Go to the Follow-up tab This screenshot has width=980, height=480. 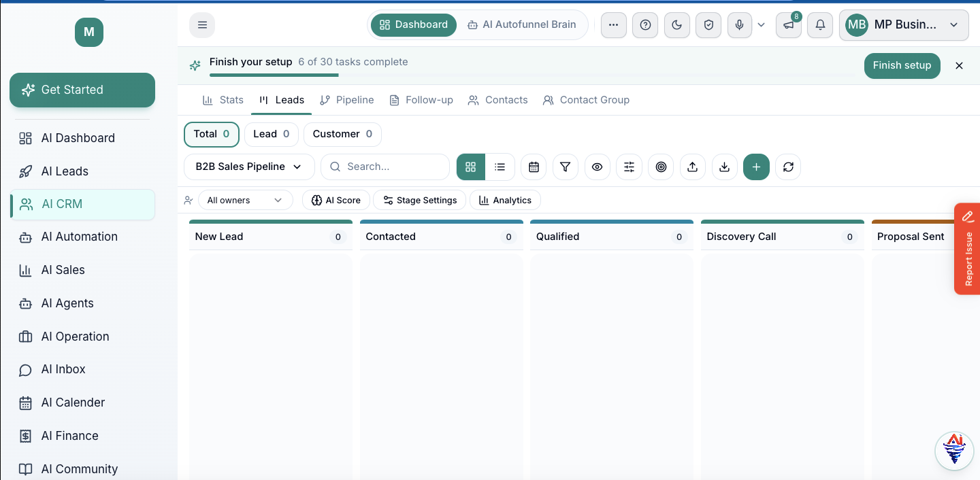[421, 100]
